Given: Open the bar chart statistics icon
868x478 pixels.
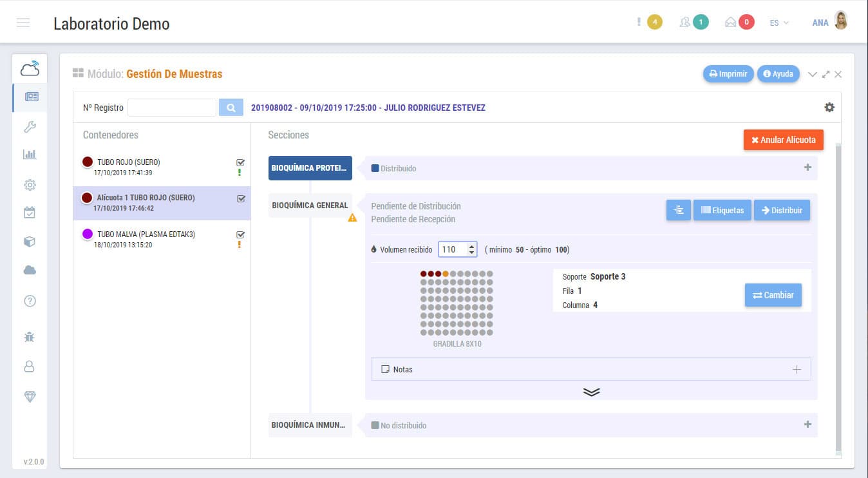Looking at the screenshot, I should click(30, 155).
